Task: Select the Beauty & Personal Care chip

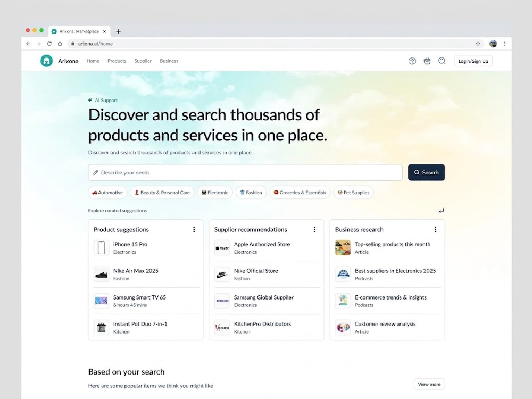Action: 162,193
